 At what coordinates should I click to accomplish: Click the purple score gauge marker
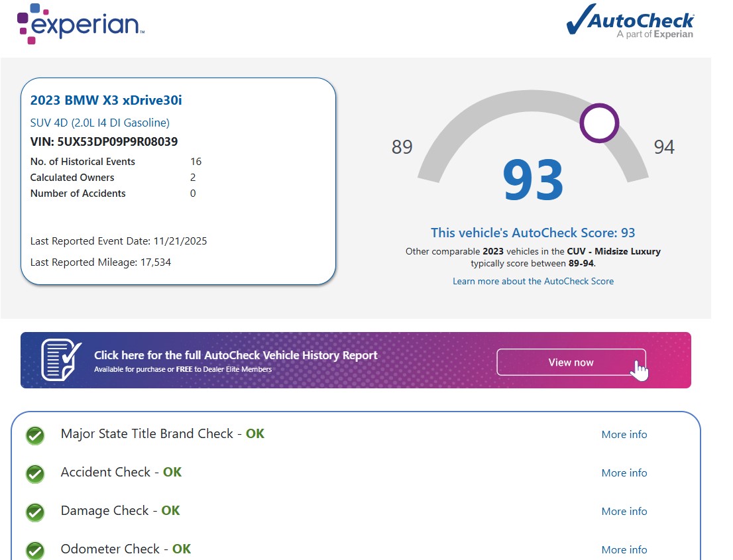pyautogui.click(x=599, y=123)
